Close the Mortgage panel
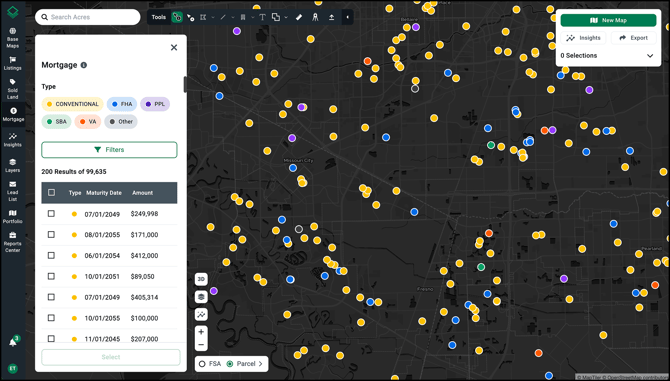Screen dimensions: 670x381 click(x=174, y=47)
